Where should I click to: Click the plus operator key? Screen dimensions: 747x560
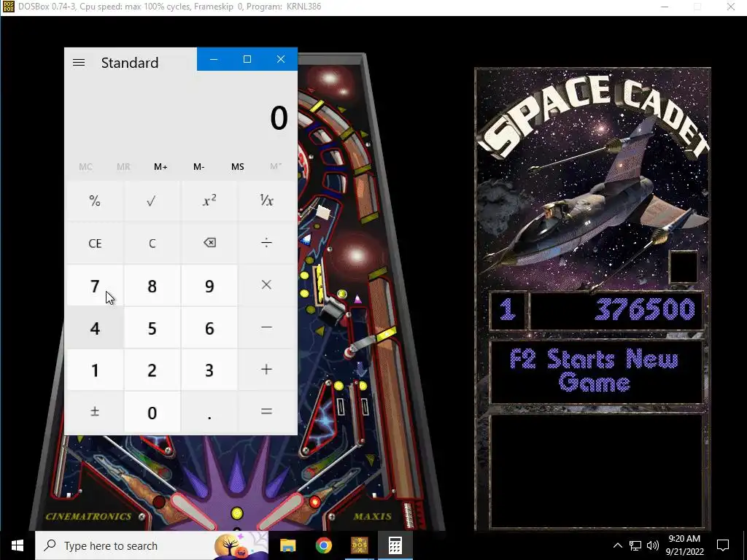coord(266,370)
